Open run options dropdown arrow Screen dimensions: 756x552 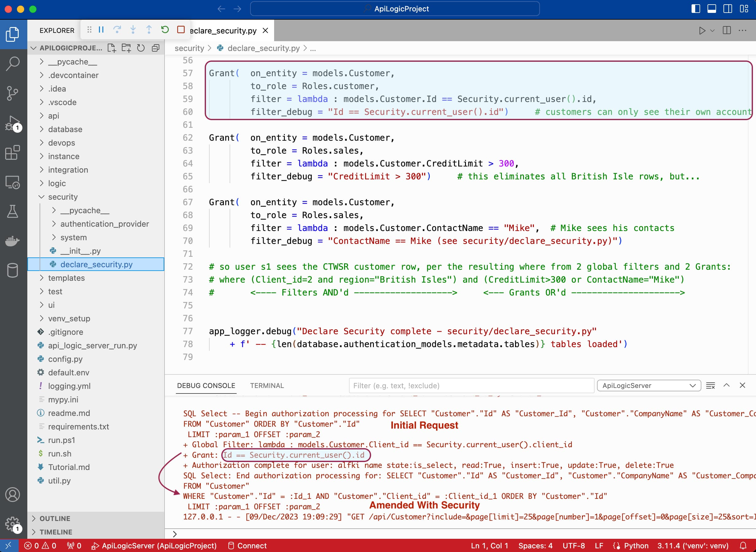(712, 30)
